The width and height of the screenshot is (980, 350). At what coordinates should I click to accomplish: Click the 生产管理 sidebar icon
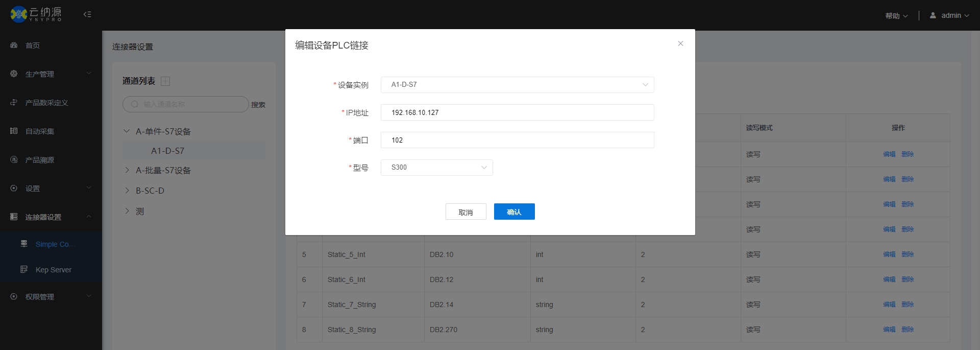14,74
